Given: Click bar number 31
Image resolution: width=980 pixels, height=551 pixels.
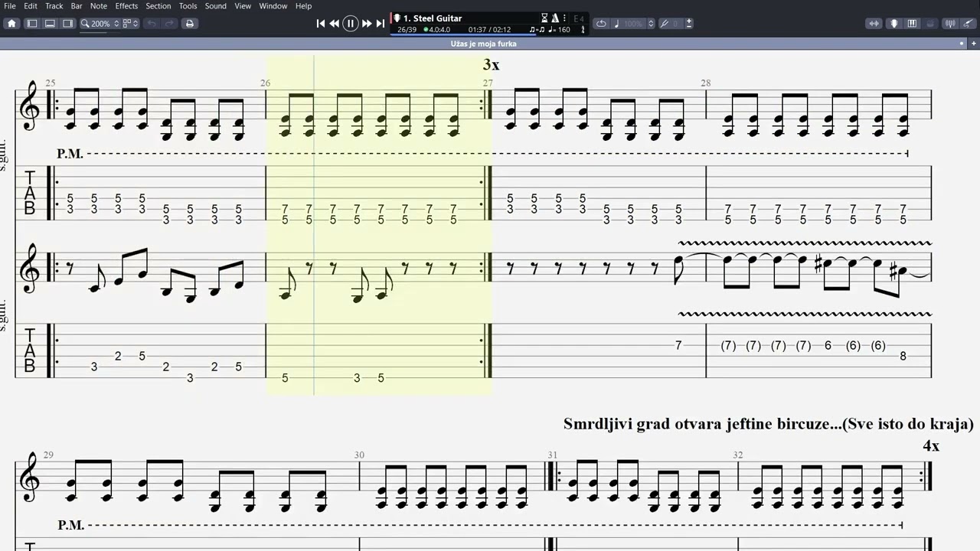Looking at the screenshot, I should (x=552, y=455).
